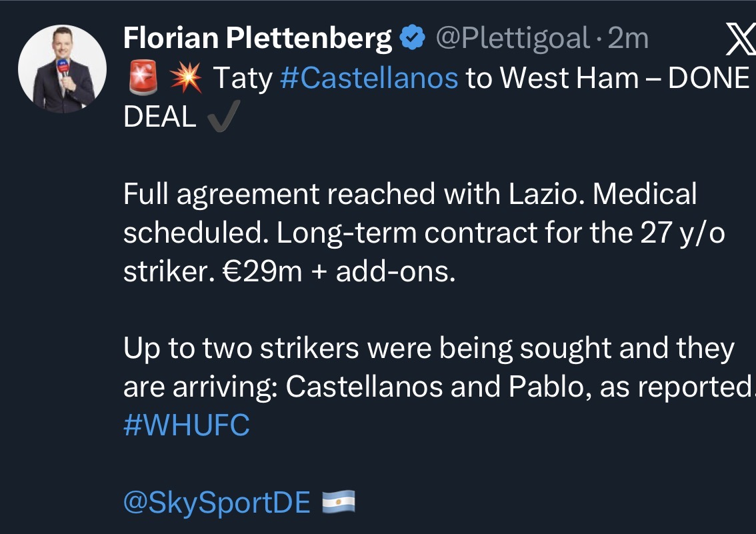
Task: Click the Florian Plettenberg display name
Action: 257,39
